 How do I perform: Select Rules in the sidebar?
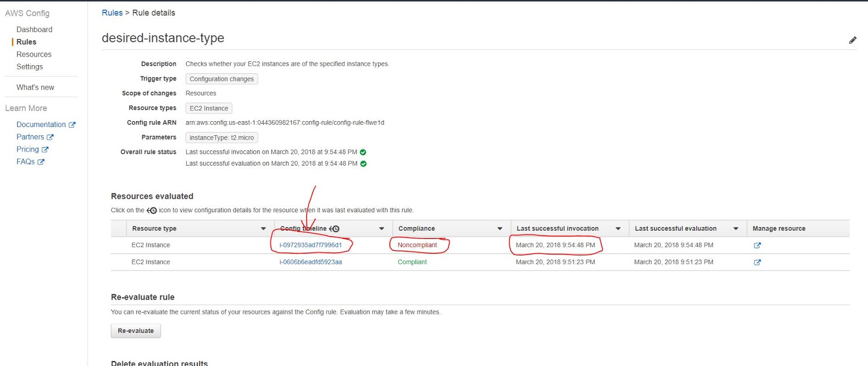coord(26,42)
